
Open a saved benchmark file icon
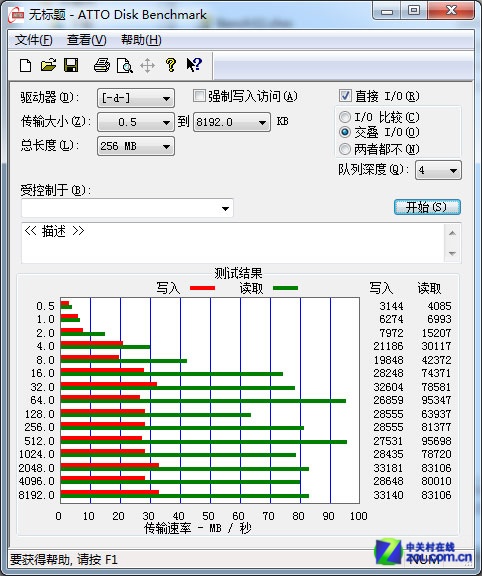[x=48, y=65]
